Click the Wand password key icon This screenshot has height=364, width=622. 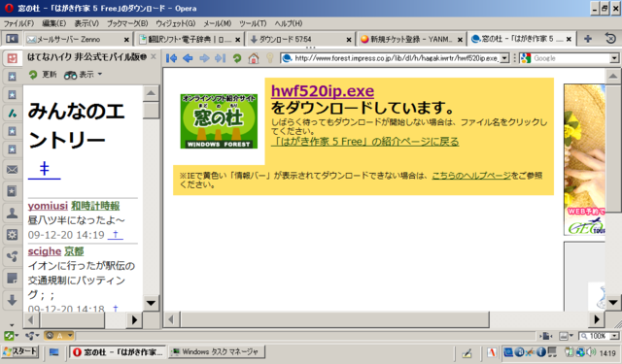click(x=270, y=58)
